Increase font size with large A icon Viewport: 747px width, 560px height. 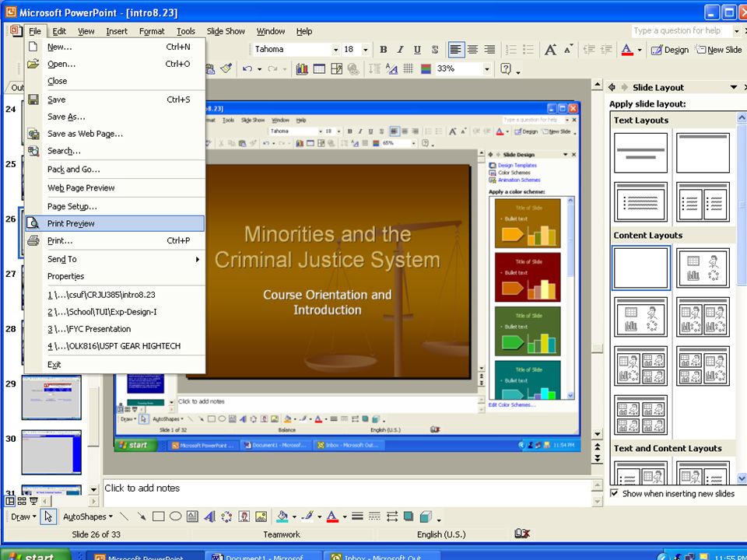click(551, 50)
